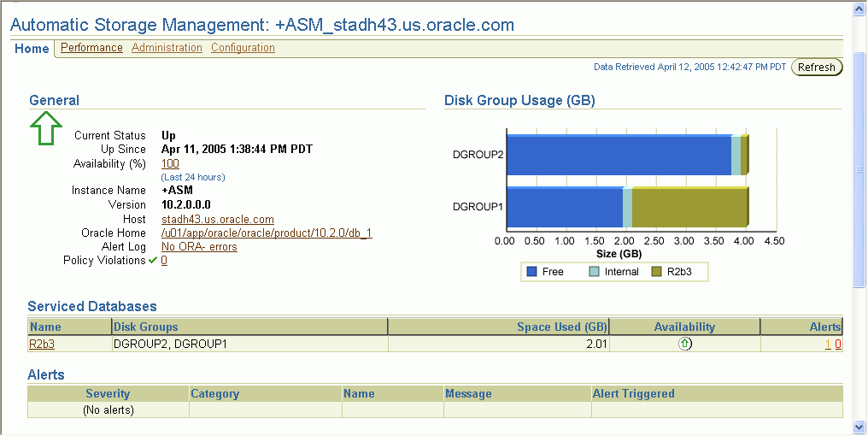The width and height of the screenshot is (868, 436).
Task: Click the DGROUP1 R2b3 usage bar segment
Action: tap(689, 208)
